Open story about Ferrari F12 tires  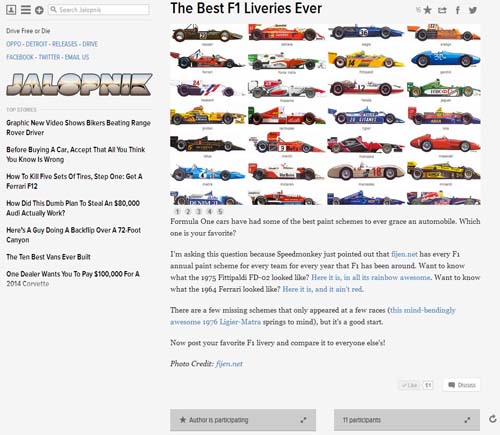point(74,181)
